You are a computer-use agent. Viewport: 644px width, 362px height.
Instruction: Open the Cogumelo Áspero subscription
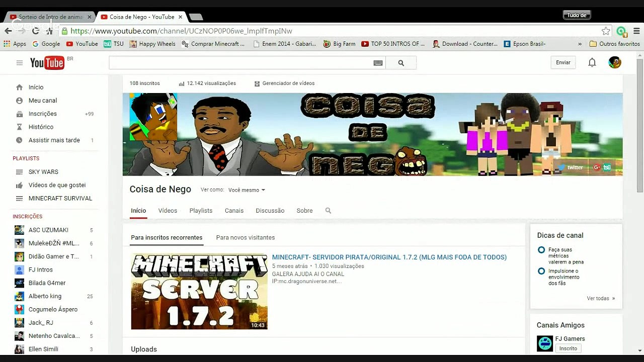point(53,309)
